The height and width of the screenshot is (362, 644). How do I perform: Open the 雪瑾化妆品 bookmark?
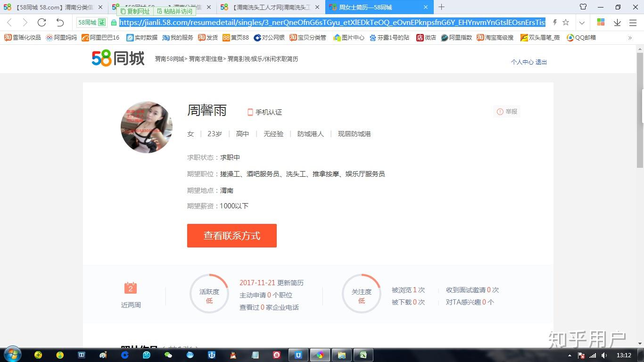point(23,37)
